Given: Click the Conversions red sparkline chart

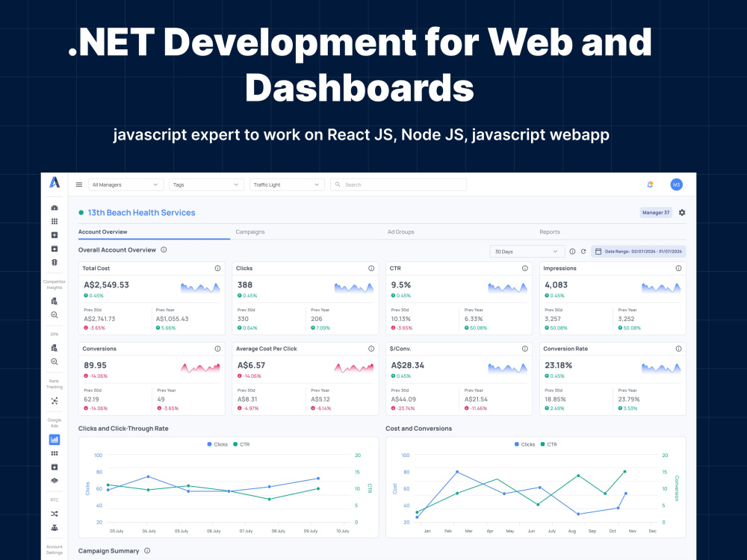Looking at the screenshot, I should point(200,367).
